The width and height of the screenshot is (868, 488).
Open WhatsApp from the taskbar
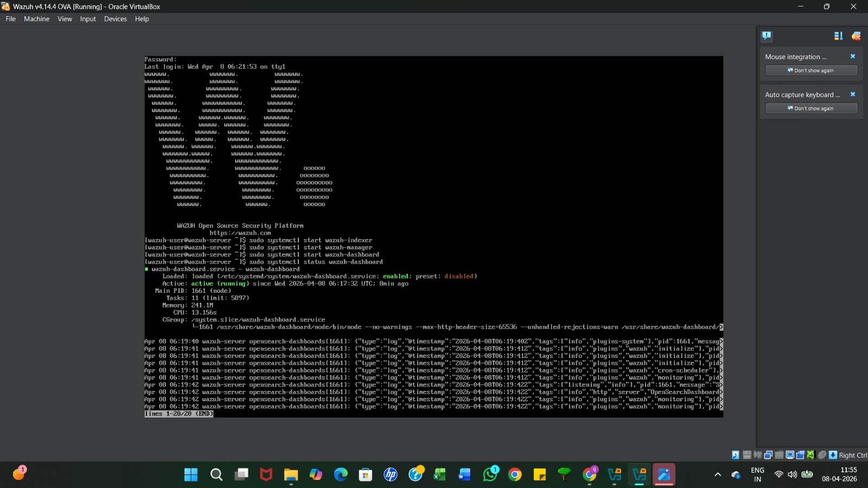pos(490,475)
